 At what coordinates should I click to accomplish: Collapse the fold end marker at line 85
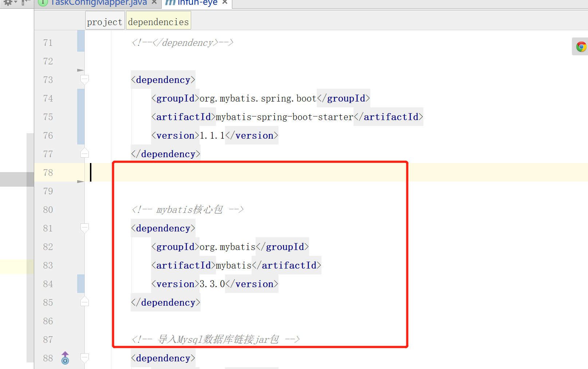click(x=84, y=302)
